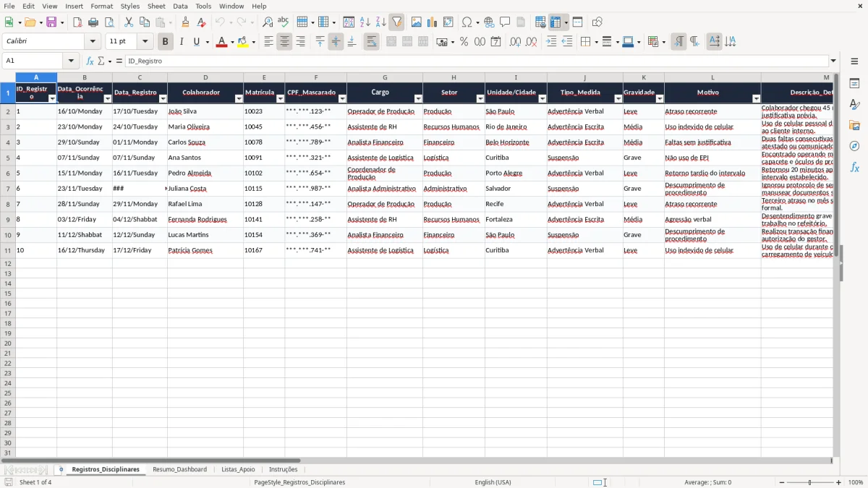The height and width of the screenshot is (488, 868).
Task: Export directly as PDF icon
Action: 77,22
